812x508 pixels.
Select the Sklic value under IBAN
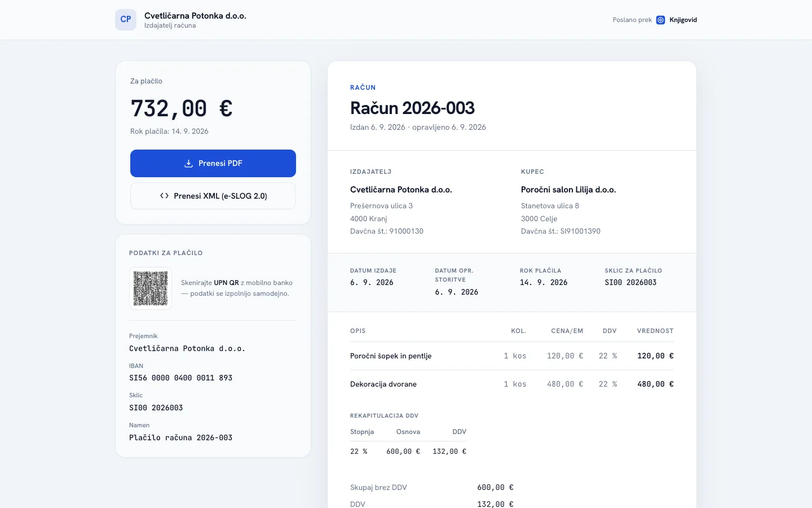tap(156, 408)
